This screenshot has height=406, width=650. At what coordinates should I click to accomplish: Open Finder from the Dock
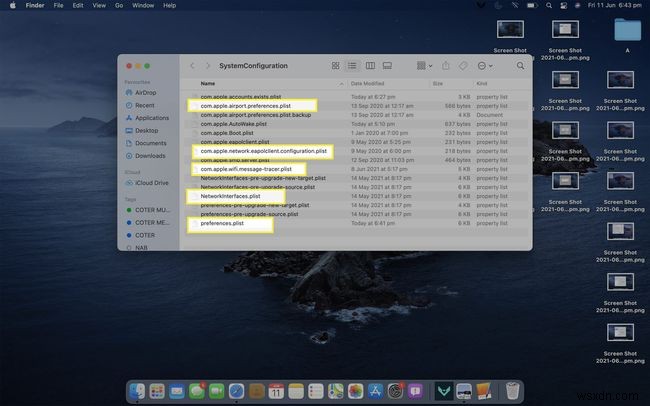coord(137,391)
